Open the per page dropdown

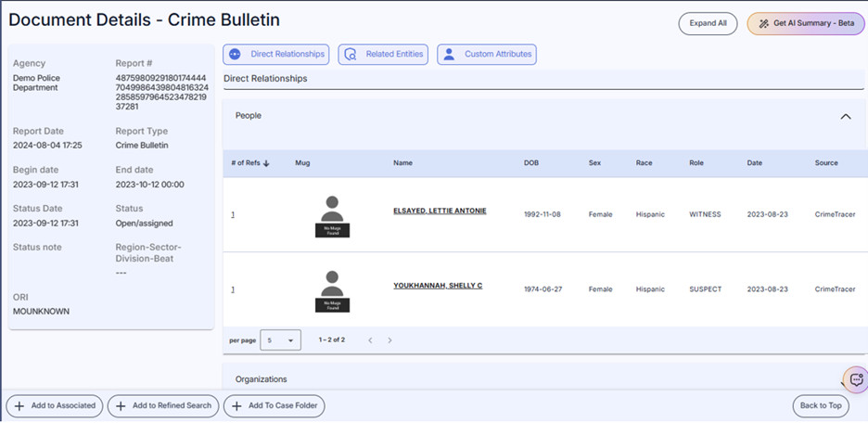(281, 340)
